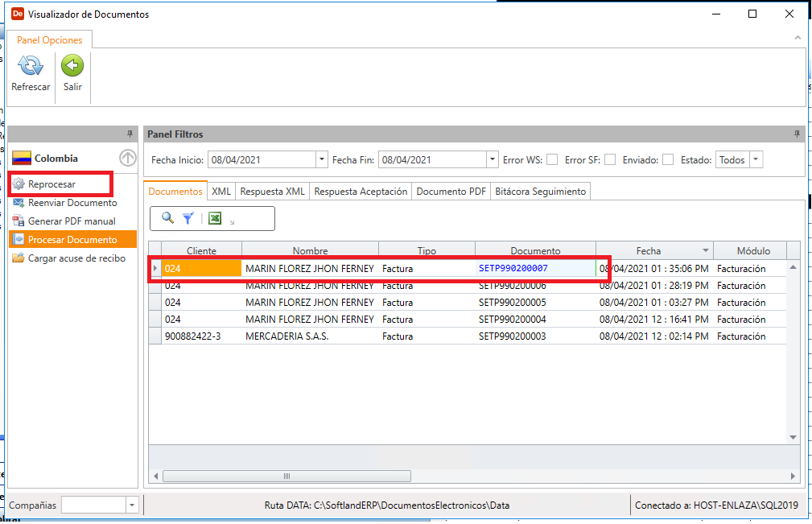Screen dimensions: 812x524
Task: Click the Documento column header
Action: coord(535,250)
